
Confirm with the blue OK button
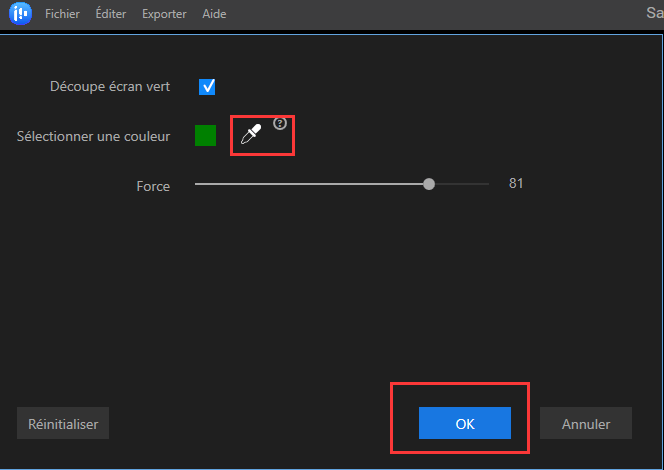(464, 423)
